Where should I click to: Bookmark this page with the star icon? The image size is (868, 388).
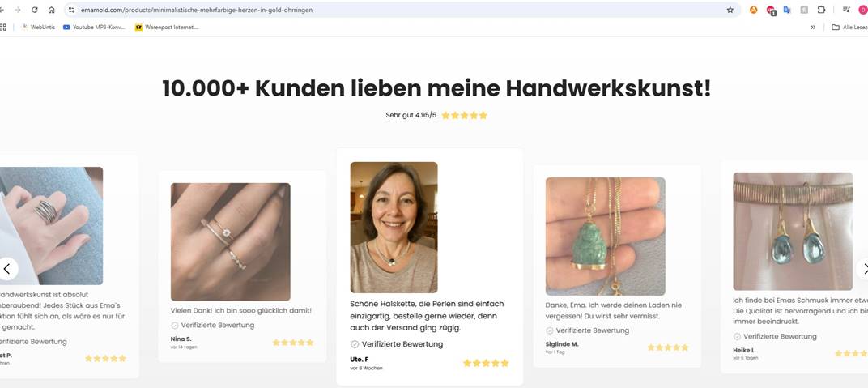730,10
